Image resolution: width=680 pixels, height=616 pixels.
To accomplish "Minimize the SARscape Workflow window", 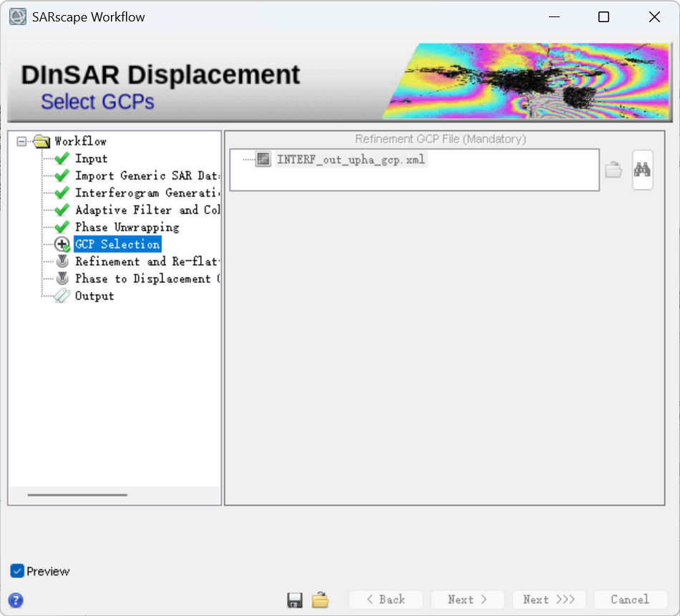I will [554, 17].
